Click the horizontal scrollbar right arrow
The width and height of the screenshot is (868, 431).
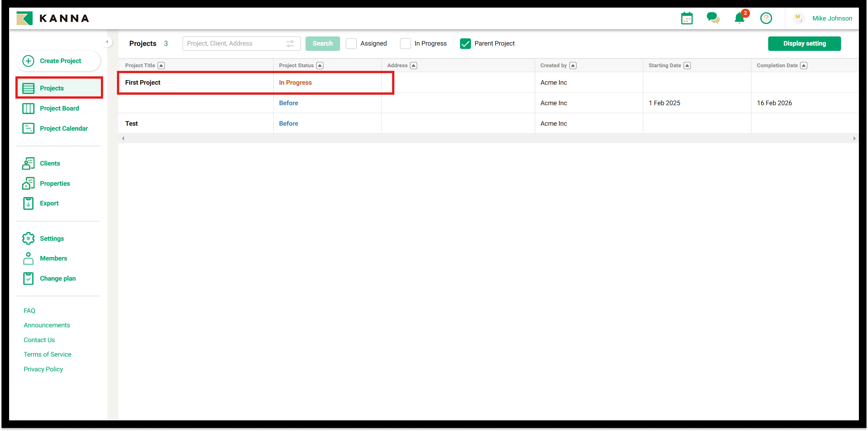tap(854, 138)
